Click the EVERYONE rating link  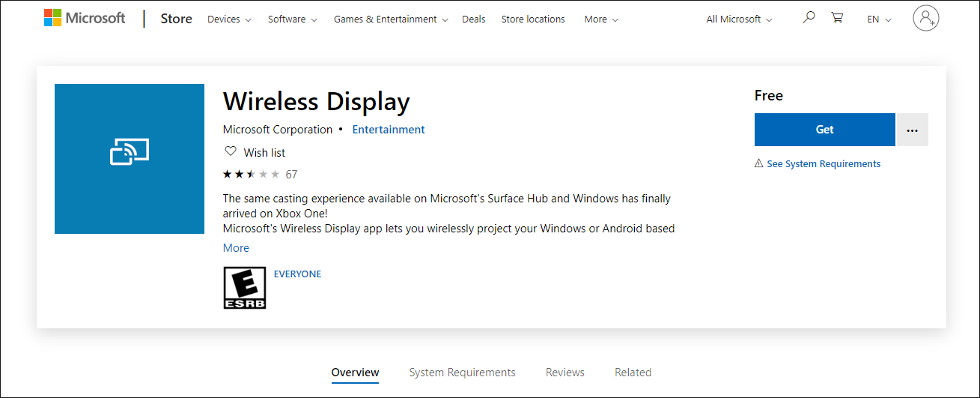[x=298, y=274]
